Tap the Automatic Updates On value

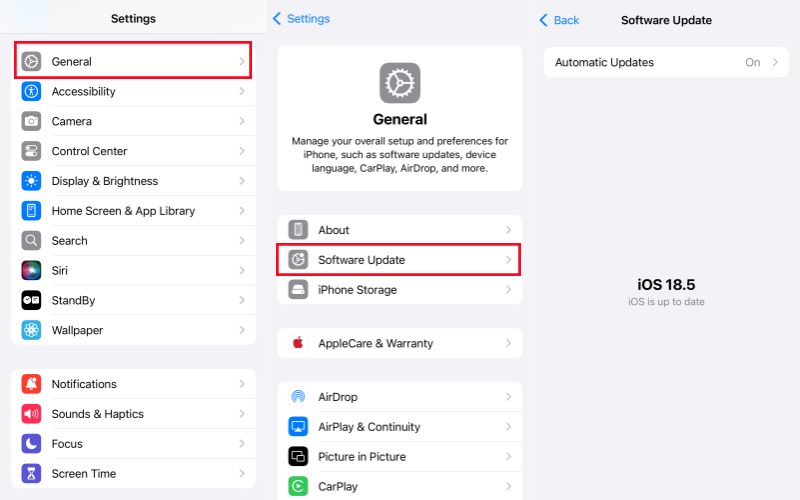click(753, 62)
